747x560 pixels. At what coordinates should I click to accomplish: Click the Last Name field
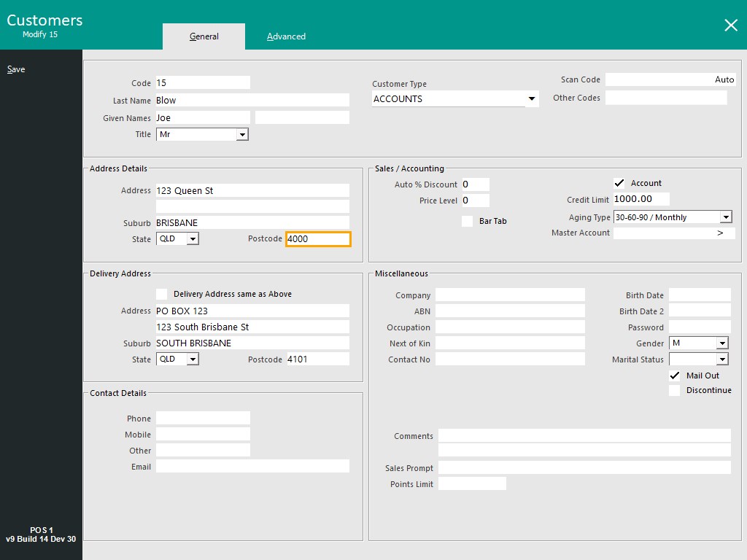click(x=252, y=101)
